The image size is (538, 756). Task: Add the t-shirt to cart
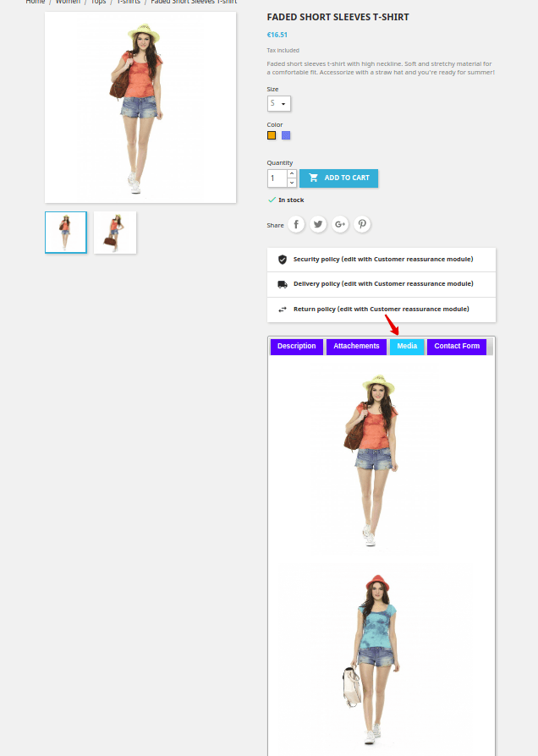coord(338,178)
